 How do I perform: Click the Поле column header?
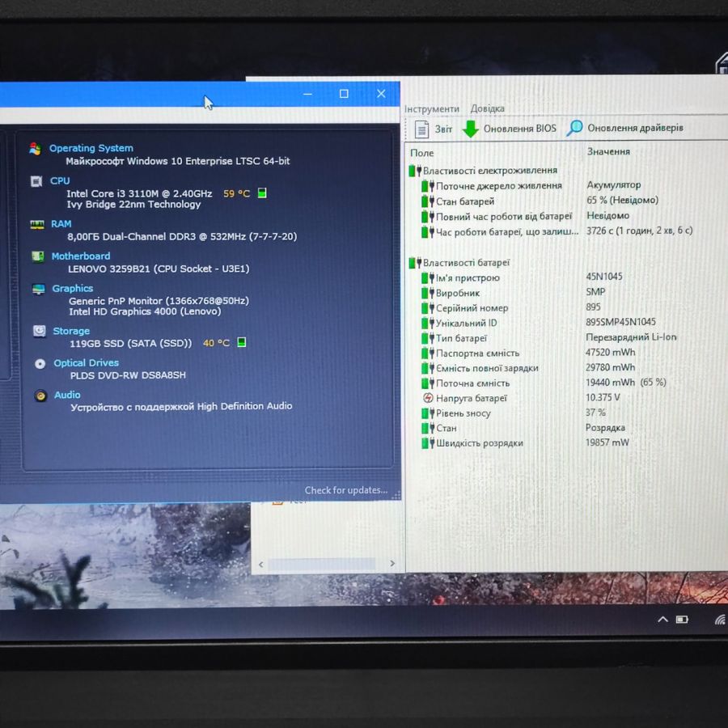tap(422, 153)
